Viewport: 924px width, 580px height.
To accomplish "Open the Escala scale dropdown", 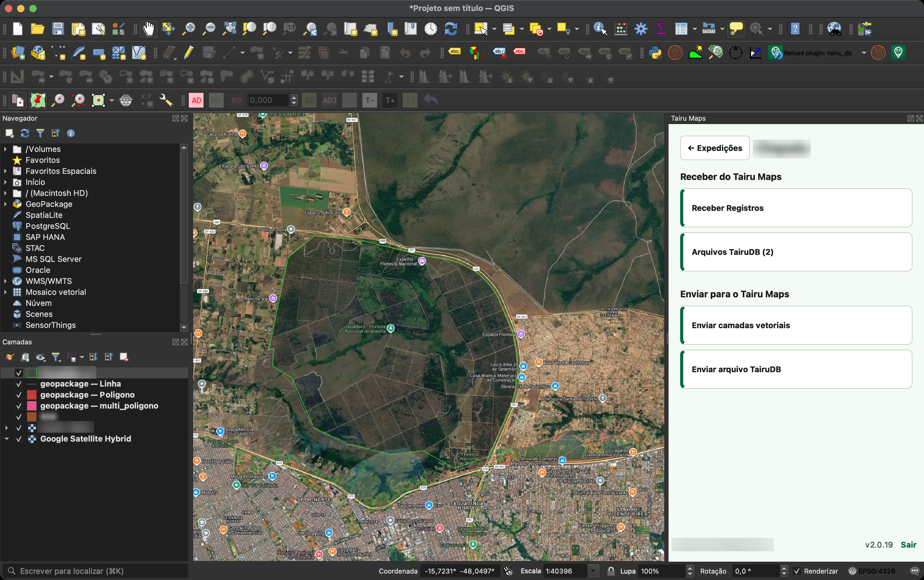I will click(593, 571).
